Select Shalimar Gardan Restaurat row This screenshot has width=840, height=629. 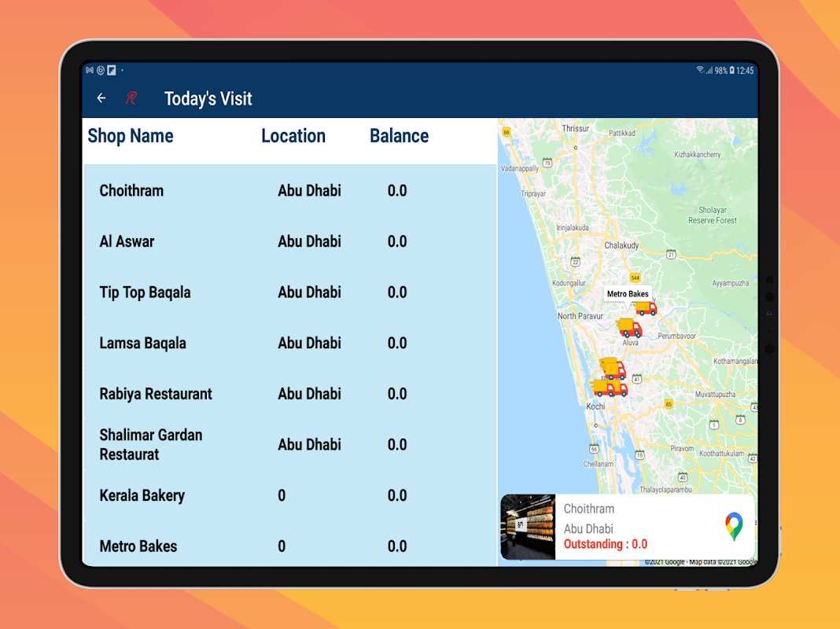[289, 445]
